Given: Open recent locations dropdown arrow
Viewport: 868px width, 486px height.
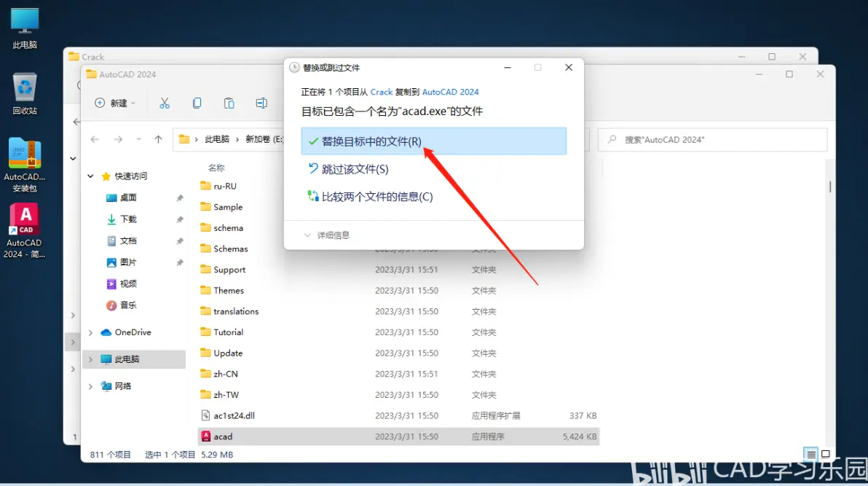Looking at the screenshot, I should 138,140.
